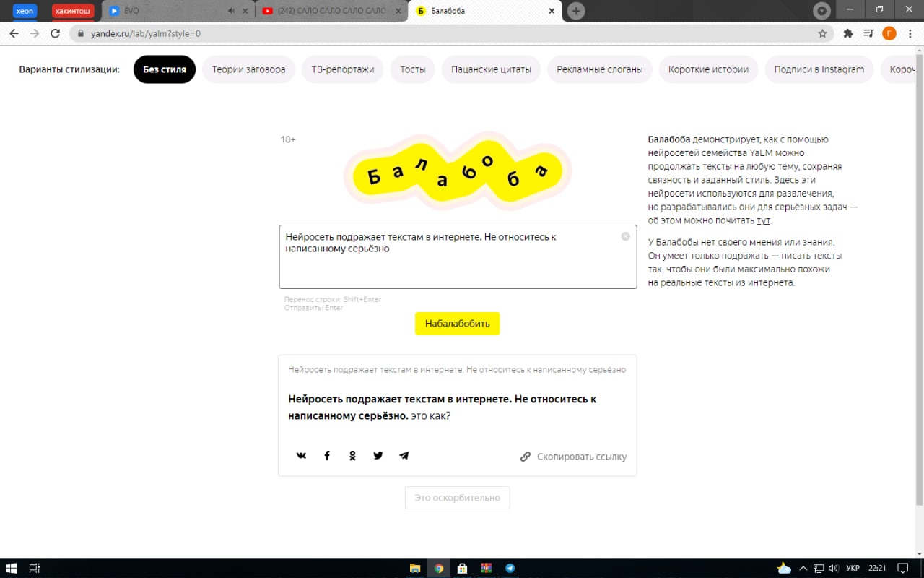
Task: Click into the prompt text area
Action: [x=458, y=256]
